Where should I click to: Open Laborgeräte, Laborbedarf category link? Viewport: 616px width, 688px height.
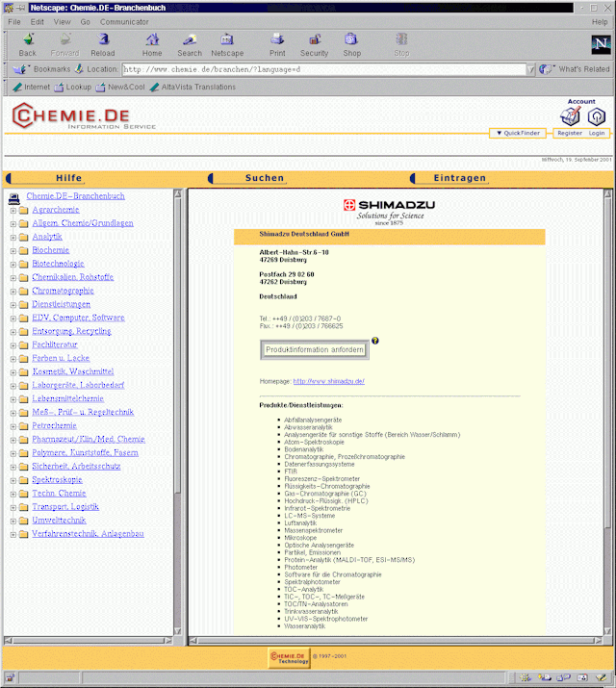click(x=78, y=385)
